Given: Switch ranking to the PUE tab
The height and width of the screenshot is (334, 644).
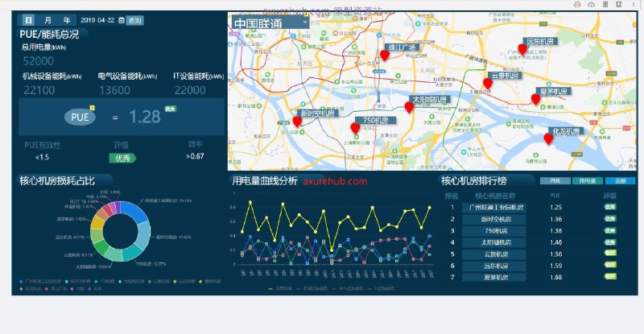Looking at the screenshot, I should click(x=555, y=181).
